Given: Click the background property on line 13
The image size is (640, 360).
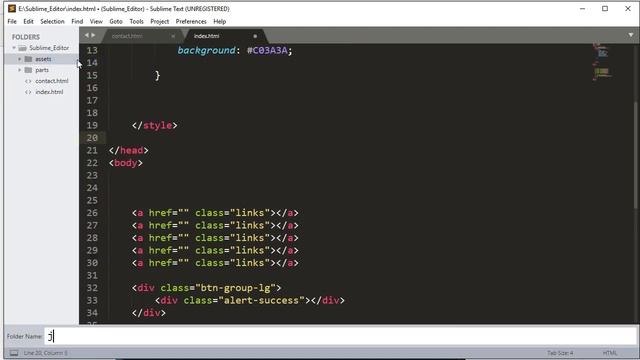Looking at the screenshot, I should click(207, 50).
